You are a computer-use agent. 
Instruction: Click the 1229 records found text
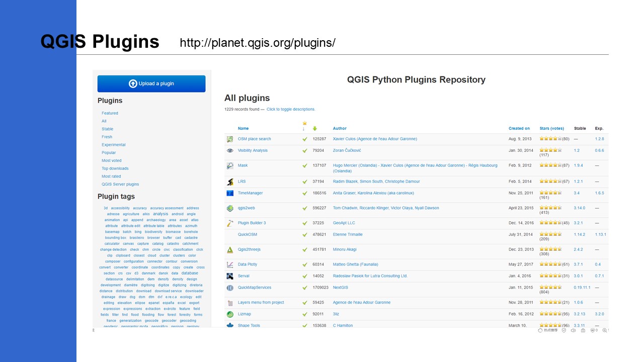[242, 109]
